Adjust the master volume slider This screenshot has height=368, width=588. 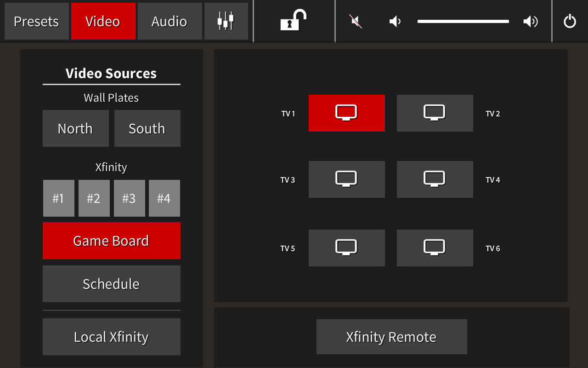463,22
